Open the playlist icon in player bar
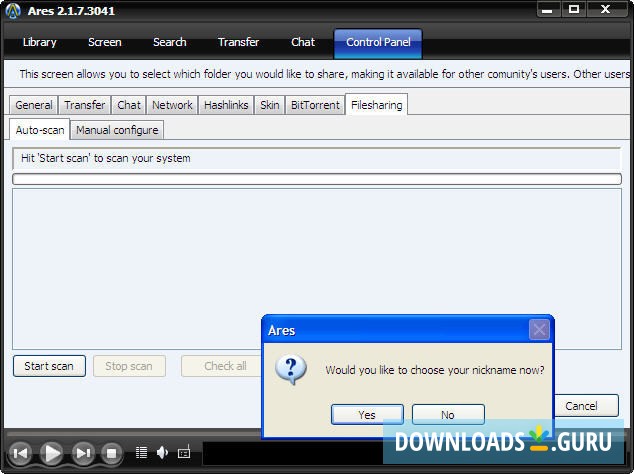The image size is (634, 474). pos(141,453)
